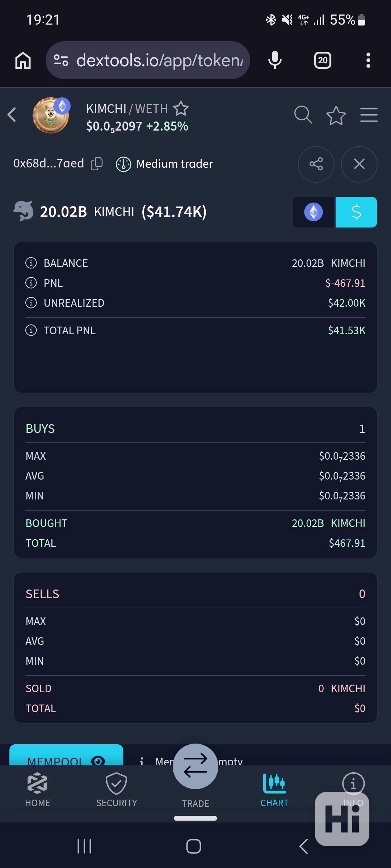The height and width of the screenshot is (868, 391).
Task: Open the hamburger menu
Action: click(369, 115)
